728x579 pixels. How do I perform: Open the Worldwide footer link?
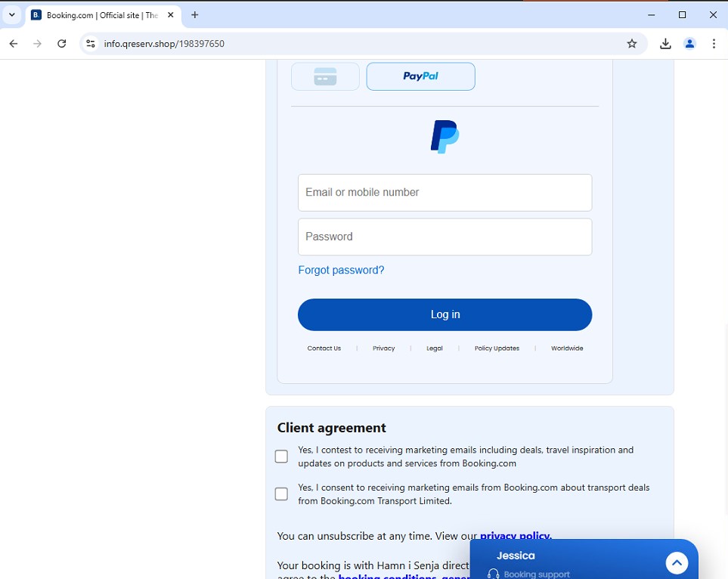567,348
